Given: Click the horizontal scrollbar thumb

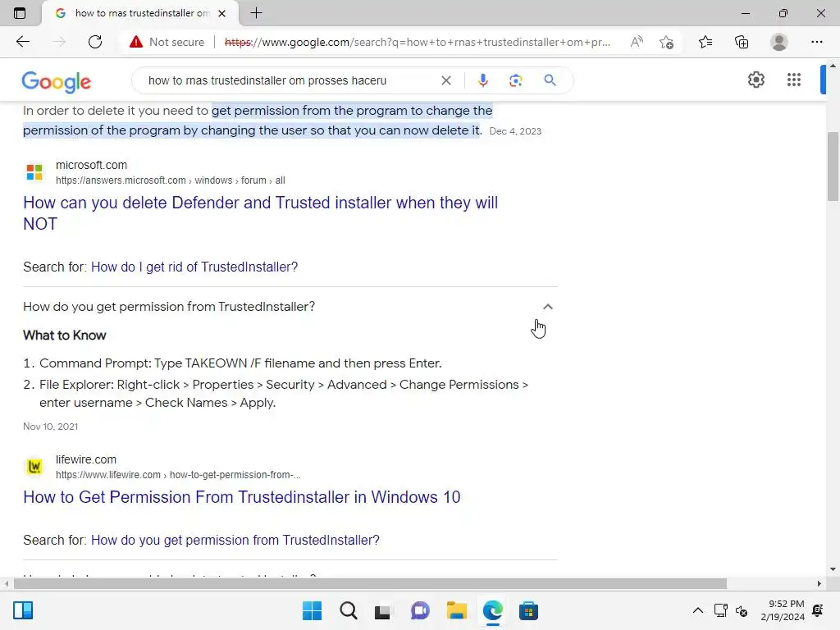Looking at the screenshot, I should pyautogui.click(x=370, y=583).
